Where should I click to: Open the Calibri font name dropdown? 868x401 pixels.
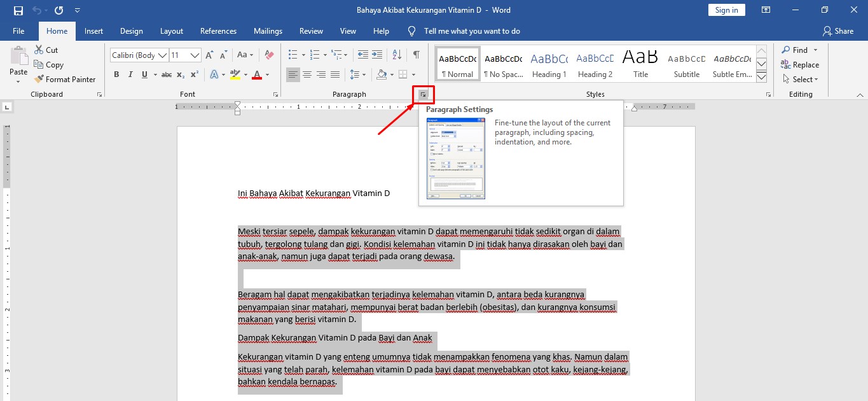pyautogui.click(x=162, y=55)
